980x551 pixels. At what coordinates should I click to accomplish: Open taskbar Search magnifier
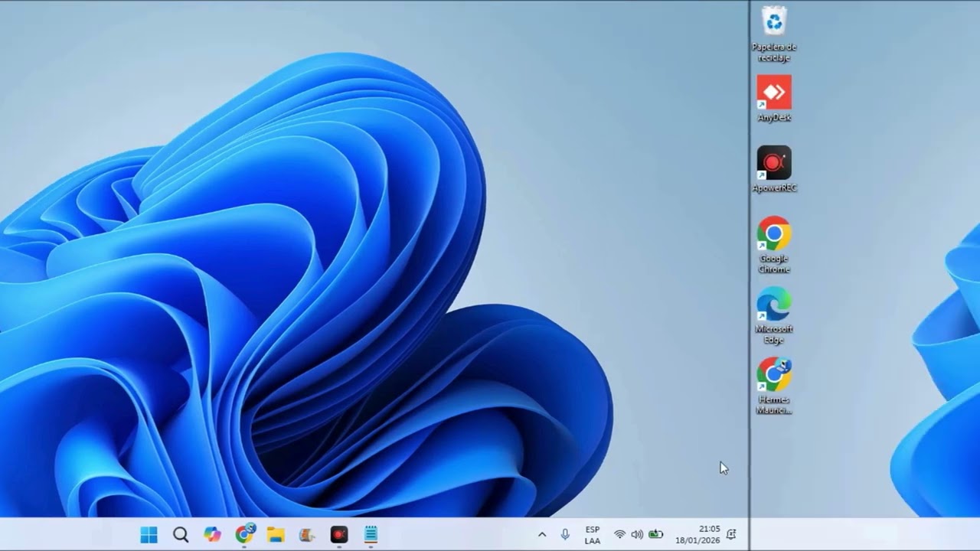[181, 534]
